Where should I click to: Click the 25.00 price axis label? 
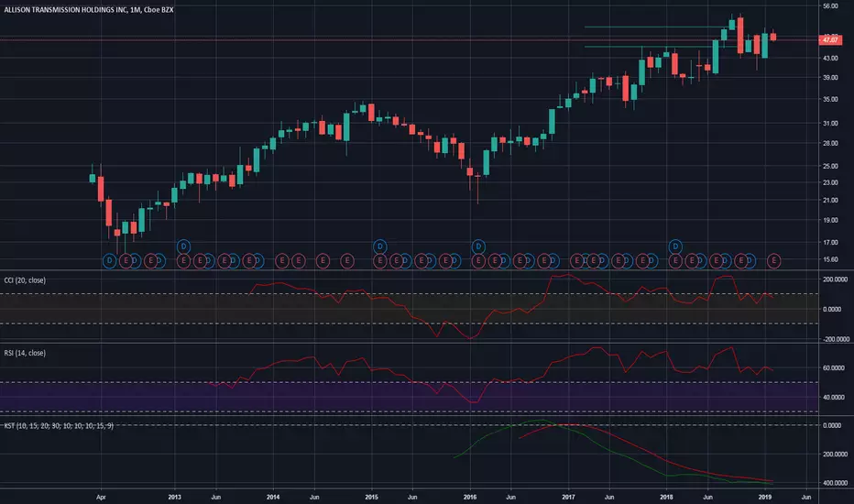pyautogui.click(x=830, y=166)
